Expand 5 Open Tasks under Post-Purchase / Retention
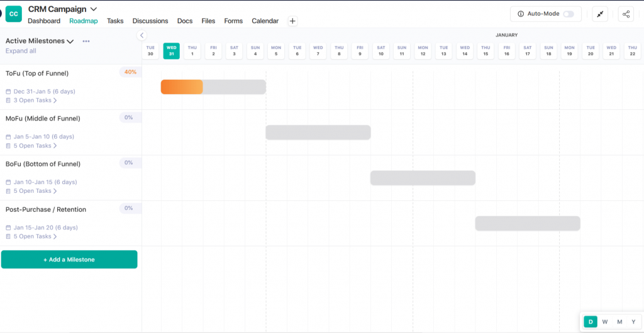The width and height of the screenshot is (644, 333). pyautogui.click(x=35, y=236)
